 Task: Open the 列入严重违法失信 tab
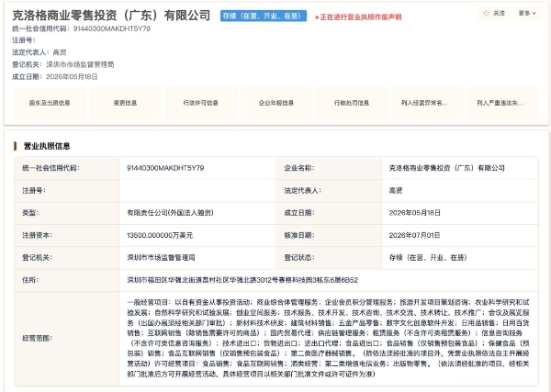coord(503,103)
